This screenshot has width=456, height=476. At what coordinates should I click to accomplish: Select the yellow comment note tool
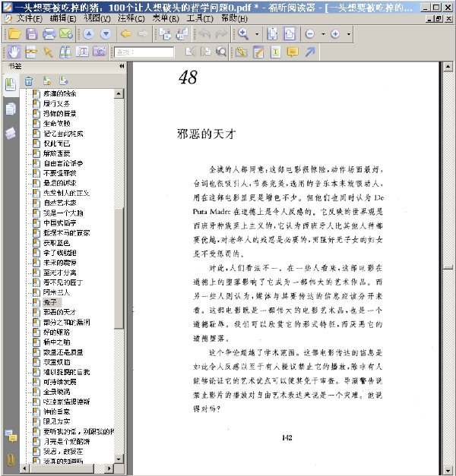pyautogui.click(x=293, y=52)
